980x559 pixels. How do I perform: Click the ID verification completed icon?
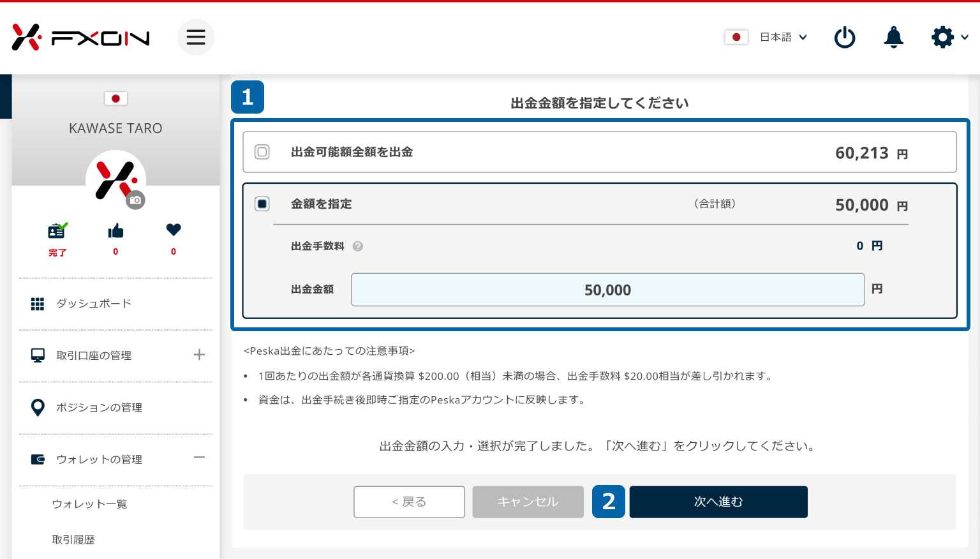click(57, 231)
